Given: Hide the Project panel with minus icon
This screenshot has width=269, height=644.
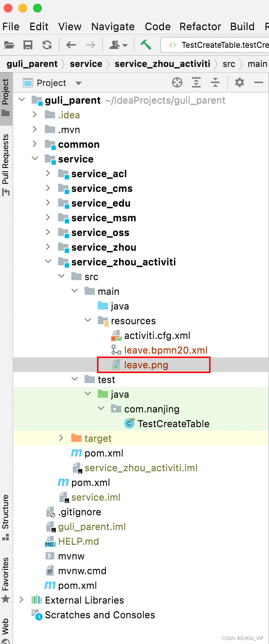Looking at the screenshot, I should tap(259, 83).
